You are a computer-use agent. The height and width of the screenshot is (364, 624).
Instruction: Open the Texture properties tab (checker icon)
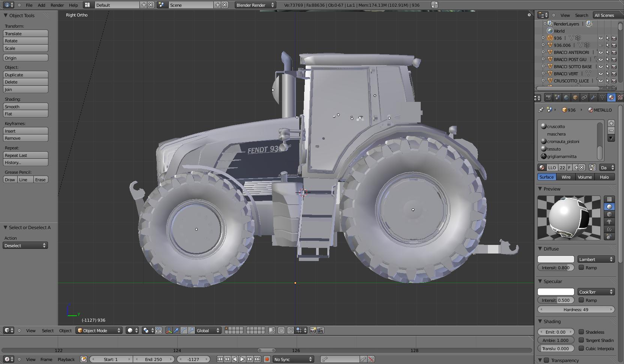click(x=620, y=97)
